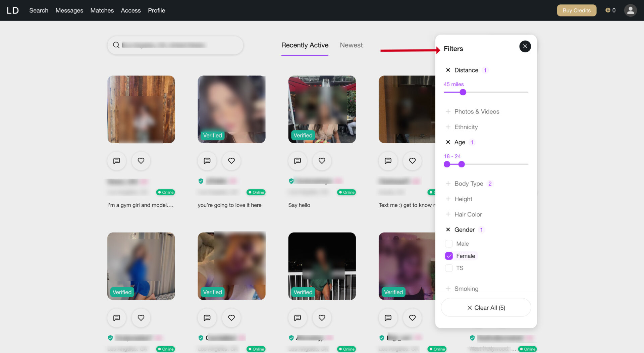The width and height of the screenshot is (644, 353).
Task: Click the chat bubble icon on first profile
Action: click(x=116, y=161)
